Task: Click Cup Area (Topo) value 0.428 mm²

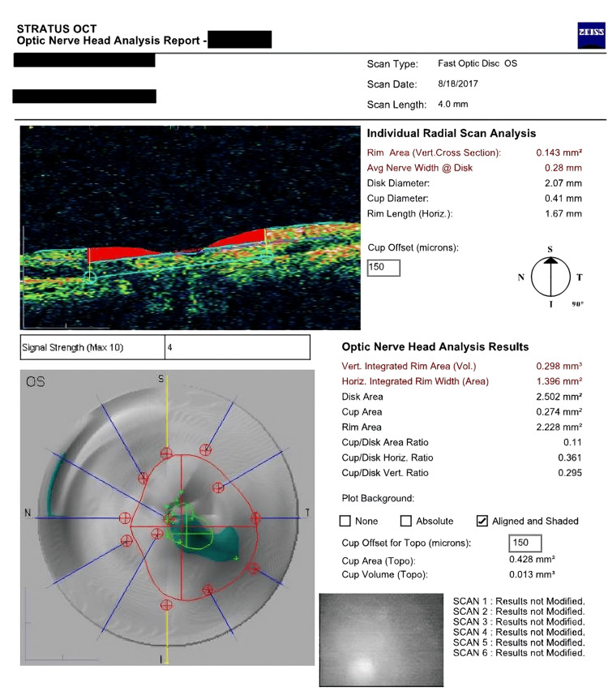Action: [532, 560]
